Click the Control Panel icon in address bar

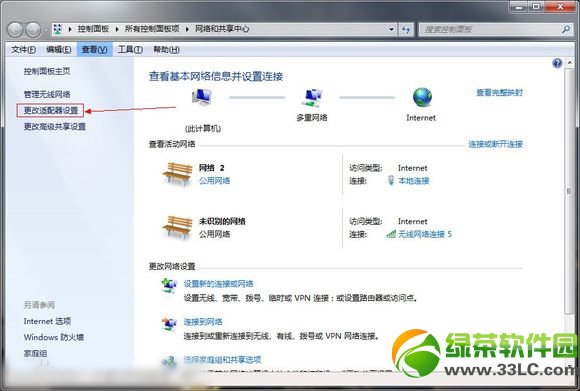tap(57, 29)
